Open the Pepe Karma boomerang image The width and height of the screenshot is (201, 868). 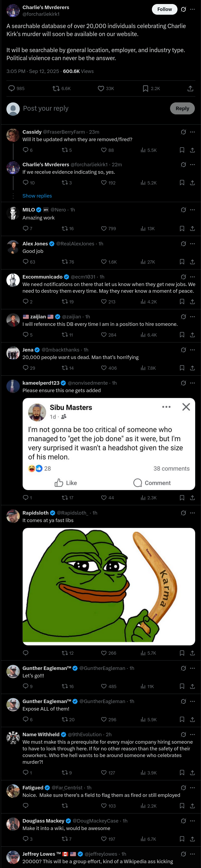[109, 586]
